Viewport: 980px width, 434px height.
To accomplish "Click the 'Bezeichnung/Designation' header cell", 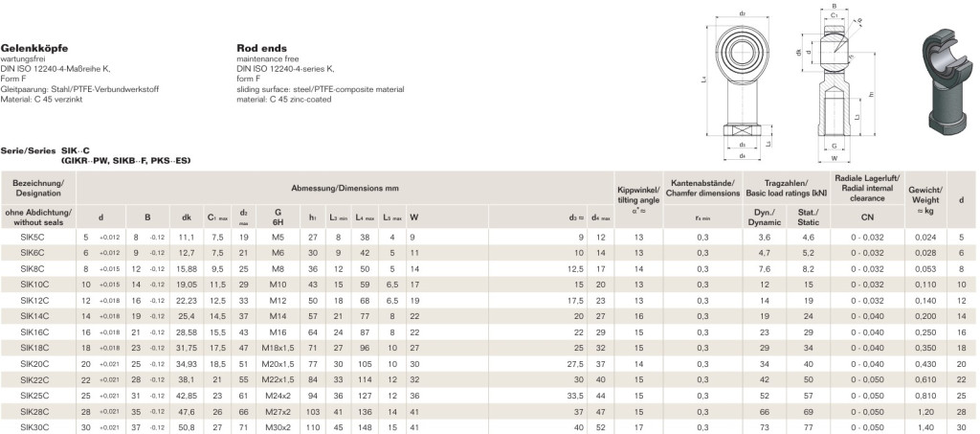I will 38,188.
